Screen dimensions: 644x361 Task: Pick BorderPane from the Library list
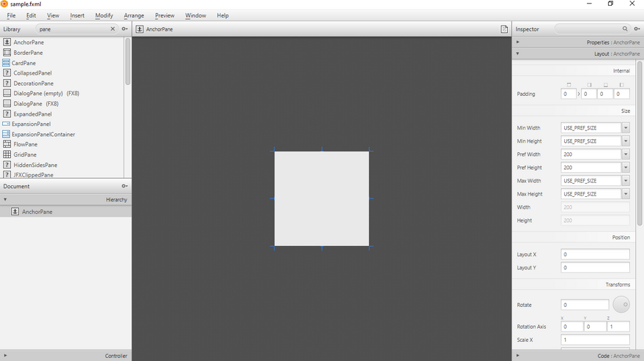tap(28, 53)
